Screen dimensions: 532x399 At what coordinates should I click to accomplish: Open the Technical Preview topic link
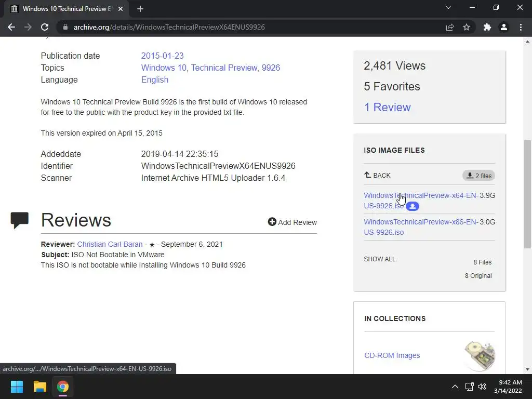coord(224,68)
